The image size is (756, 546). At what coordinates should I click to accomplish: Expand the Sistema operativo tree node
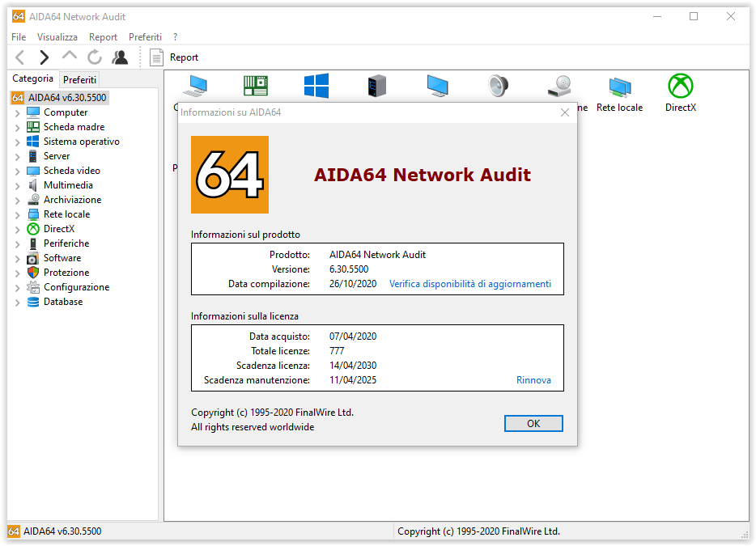17,142
